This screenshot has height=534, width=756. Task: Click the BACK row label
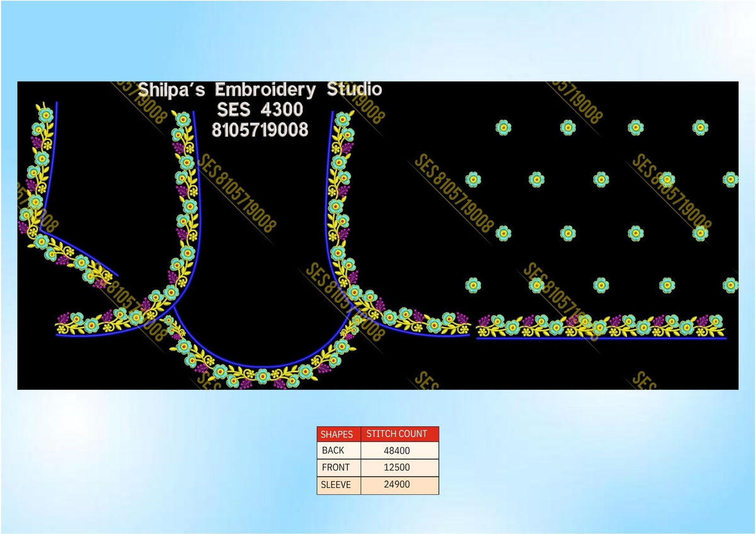tap(333, 450)
